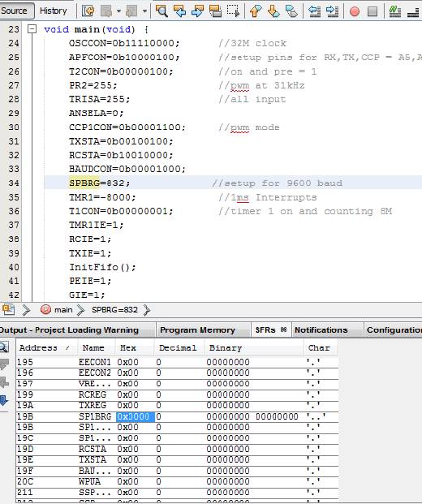Click the file icon in breadcrumb bar
Image resolution: width=422 pixels, height=504 pixels.
[8, 309]
